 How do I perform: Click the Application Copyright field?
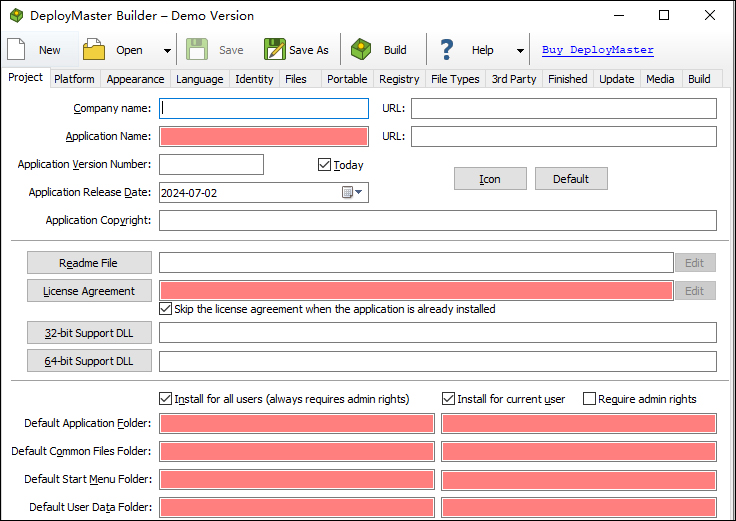[437, 221]
